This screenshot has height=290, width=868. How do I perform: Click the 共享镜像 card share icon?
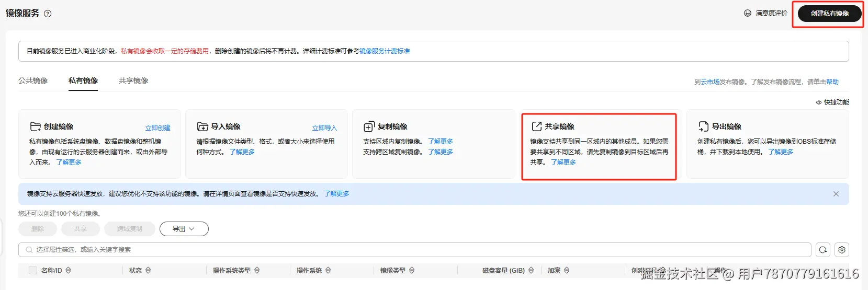(536, 126)
